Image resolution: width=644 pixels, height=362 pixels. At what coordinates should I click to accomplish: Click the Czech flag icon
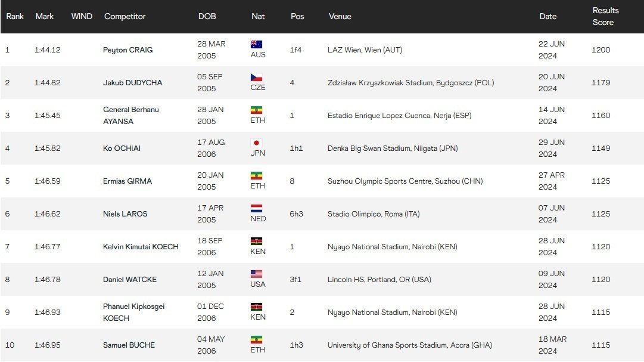point(257,77)
